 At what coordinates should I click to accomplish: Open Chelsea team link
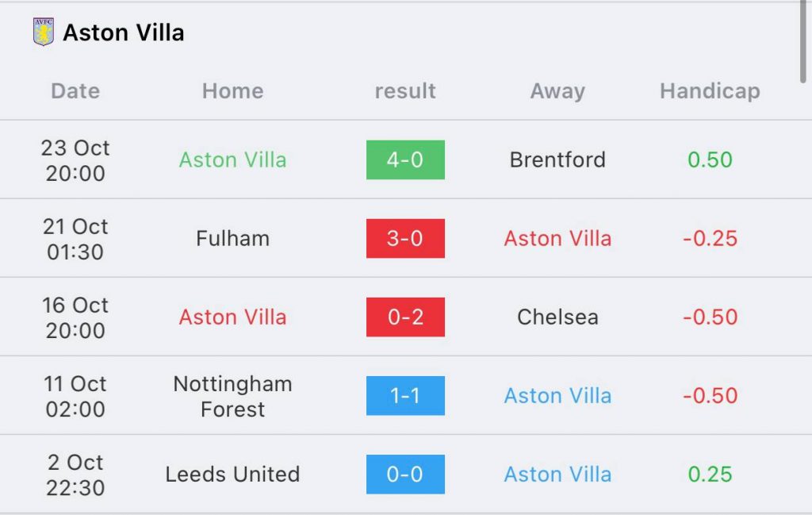pyautogui.click(x=557, y=317)
